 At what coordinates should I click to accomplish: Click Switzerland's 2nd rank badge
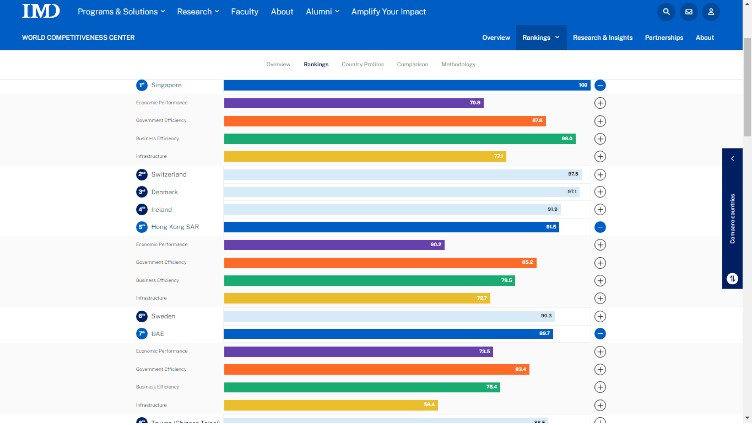(141, 174)
